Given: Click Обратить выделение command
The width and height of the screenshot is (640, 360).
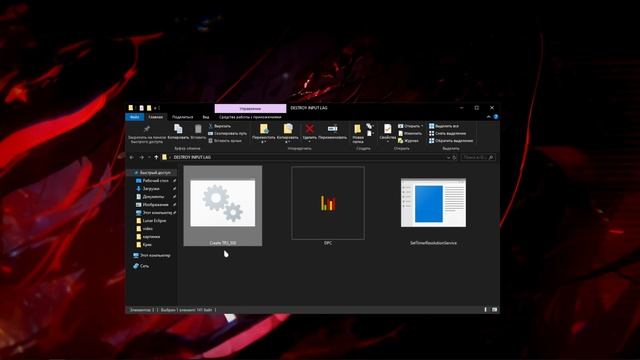Looking at the screenshot, I should [x=451, y=141].
